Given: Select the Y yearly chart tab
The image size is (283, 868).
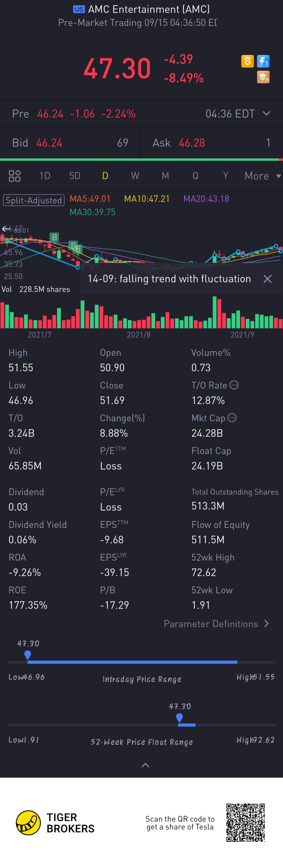Looking at the screenshot, I should [226, 176].
